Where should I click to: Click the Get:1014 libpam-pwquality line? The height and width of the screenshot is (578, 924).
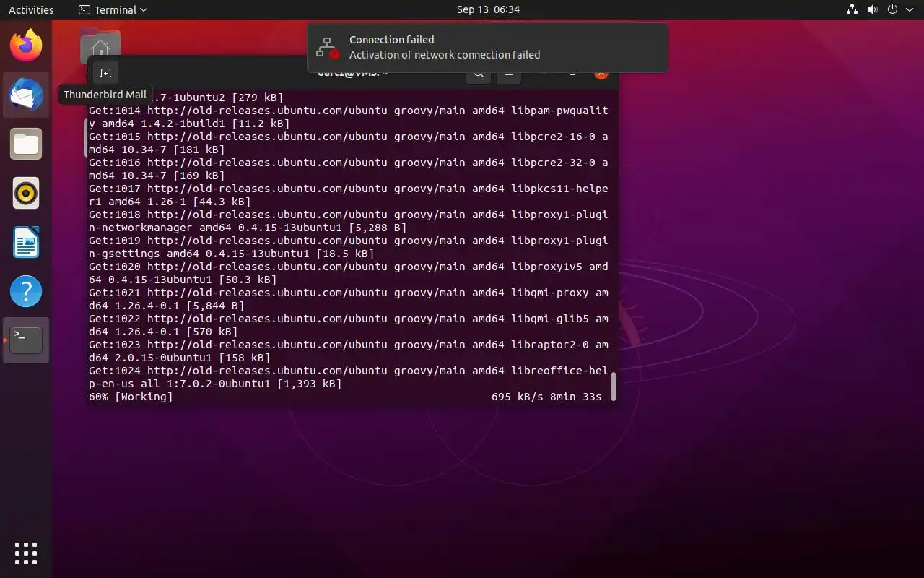(349, 117)
